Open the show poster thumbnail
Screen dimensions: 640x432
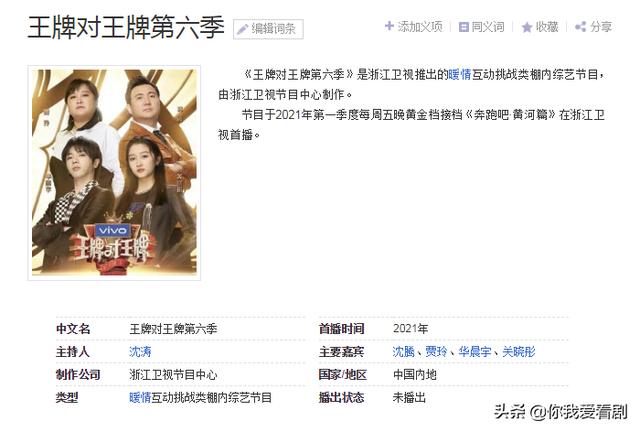click(114, 172)
